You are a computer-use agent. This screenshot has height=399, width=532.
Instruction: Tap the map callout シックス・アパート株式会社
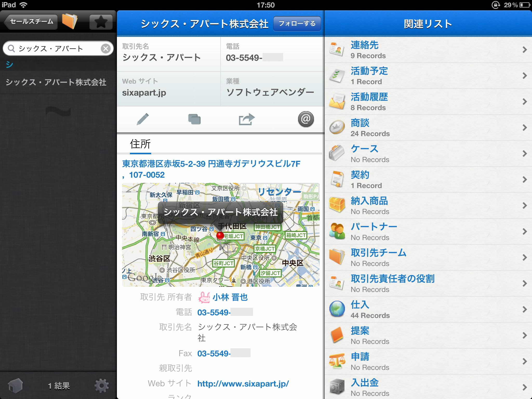pos(220,212)
